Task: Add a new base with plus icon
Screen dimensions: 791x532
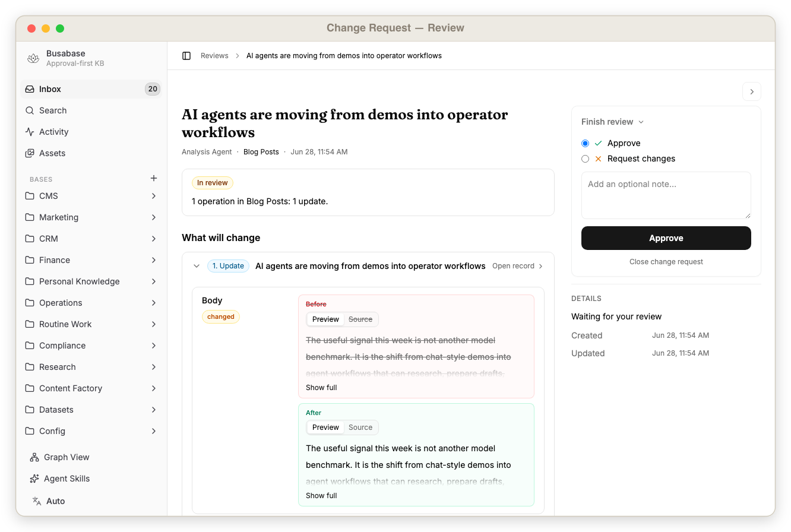Action: coord(154,178)
